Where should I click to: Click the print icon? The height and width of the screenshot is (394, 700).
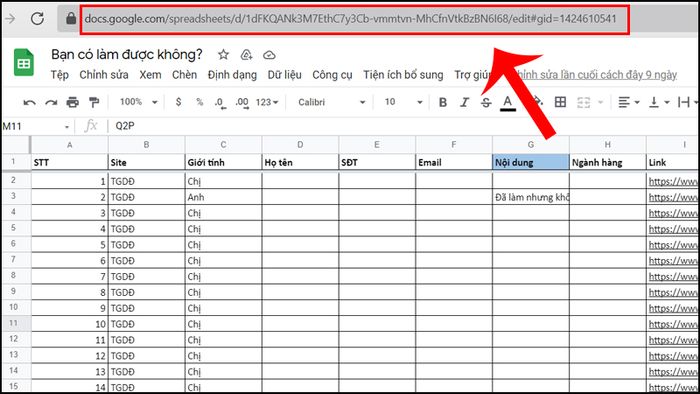72,103
